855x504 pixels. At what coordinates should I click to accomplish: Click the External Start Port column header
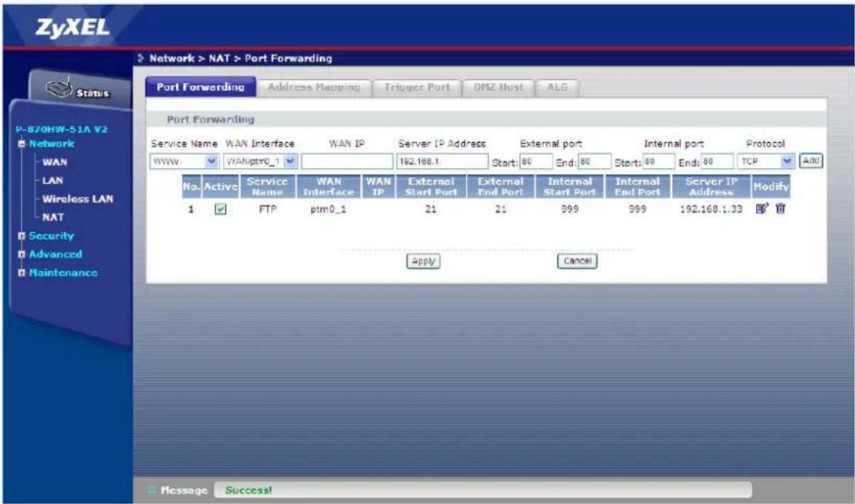point(431,187)
